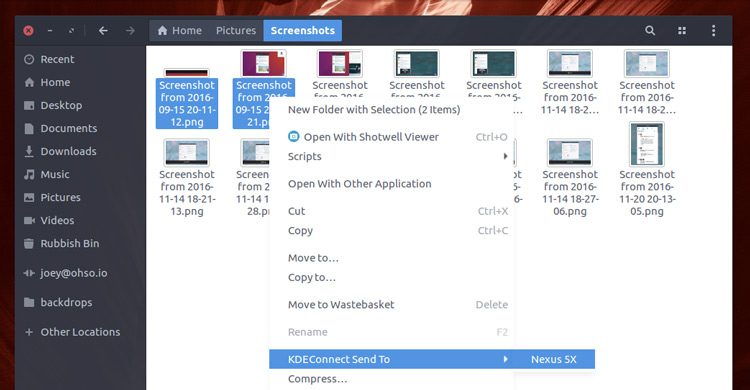Click the Rubbish Bin icon in sidebar
Image resolution: width=750 pixels, height=390 pixels.
tap(29, 243)
